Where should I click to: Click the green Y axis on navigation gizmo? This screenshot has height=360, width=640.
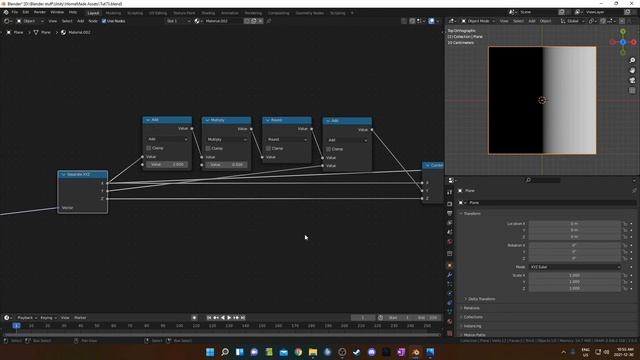(x=623, y=32)
